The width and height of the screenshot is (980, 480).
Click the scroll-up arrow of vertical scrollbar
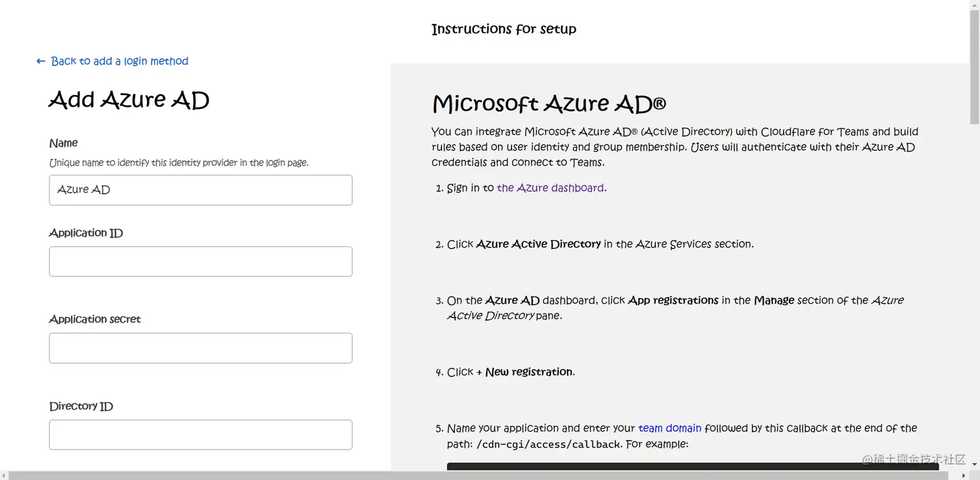974,5
